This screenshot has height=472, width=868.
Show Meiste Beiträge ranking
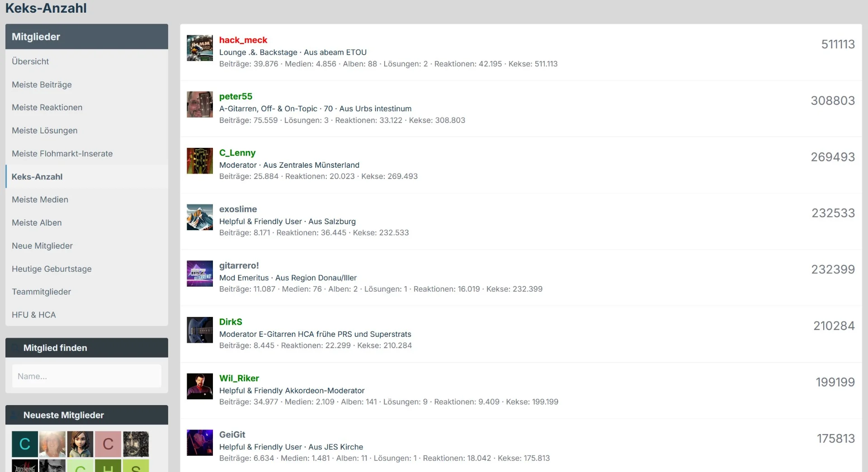[x=87, y=85]
